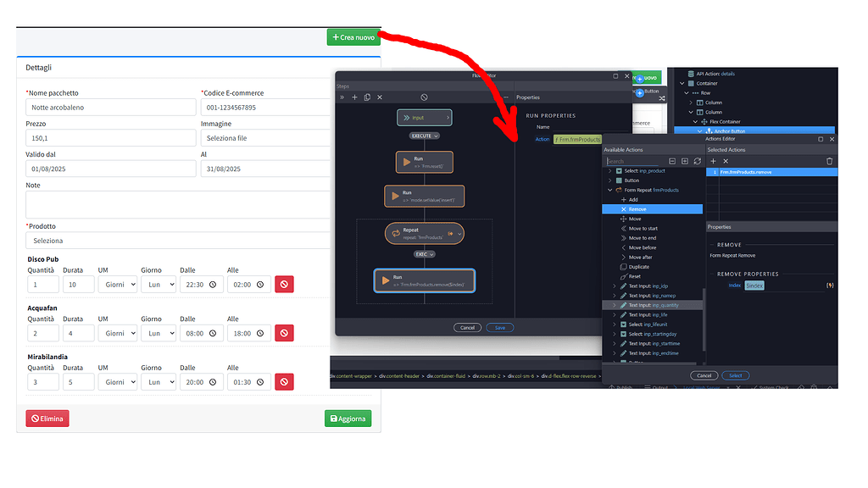The width and height of the screenshot is (868, 488).
Task: Expand the Select inp_product node
Action: pyautogui.click(x=610, y=171)
